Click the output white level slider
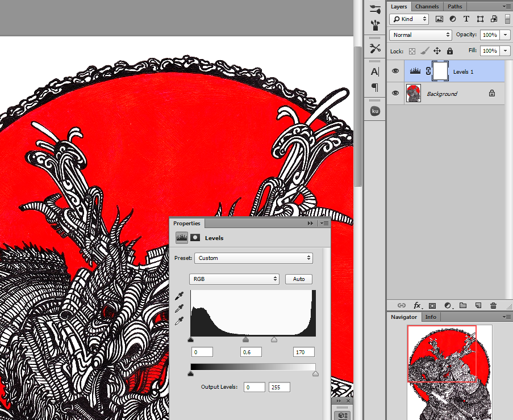The height and width of the screenshot is (420, 513). click(315, 373)
